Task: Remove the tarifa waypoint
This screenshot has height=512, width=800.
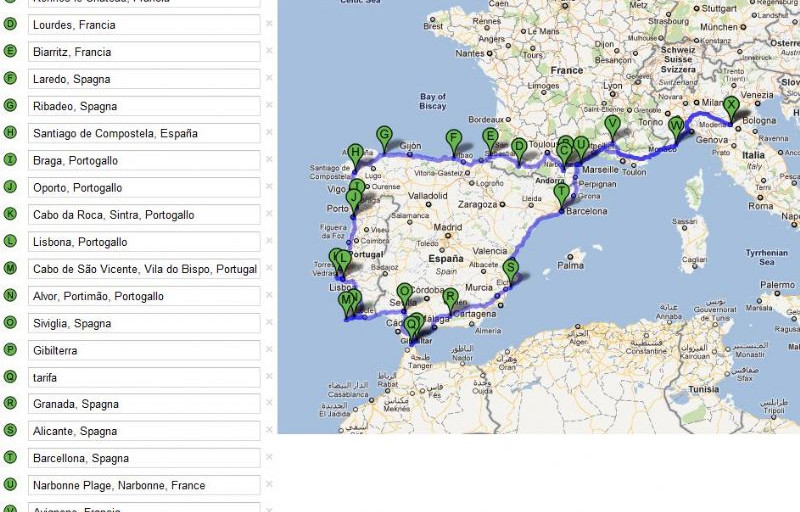Action: [x=269, y=377]
